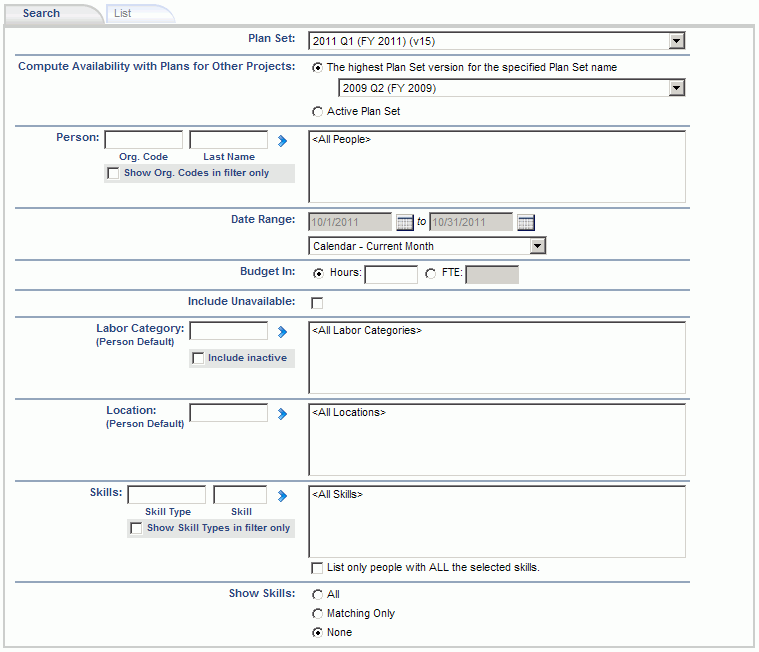
Task: Select the Active Plan Set radio option
Action: [x=317, y=112]
